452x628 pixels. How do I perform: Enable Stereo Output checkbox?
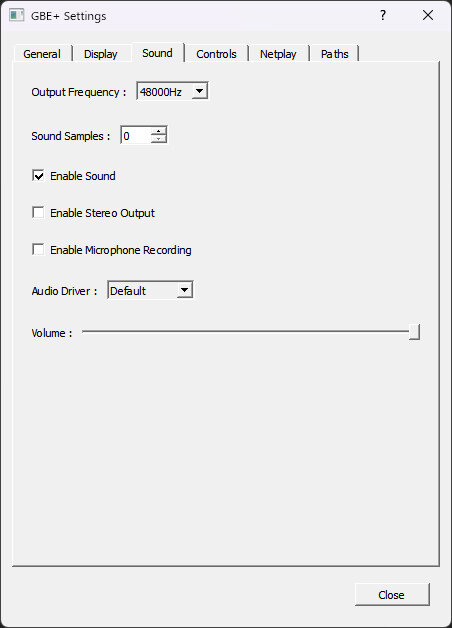(x=38, y=212)
